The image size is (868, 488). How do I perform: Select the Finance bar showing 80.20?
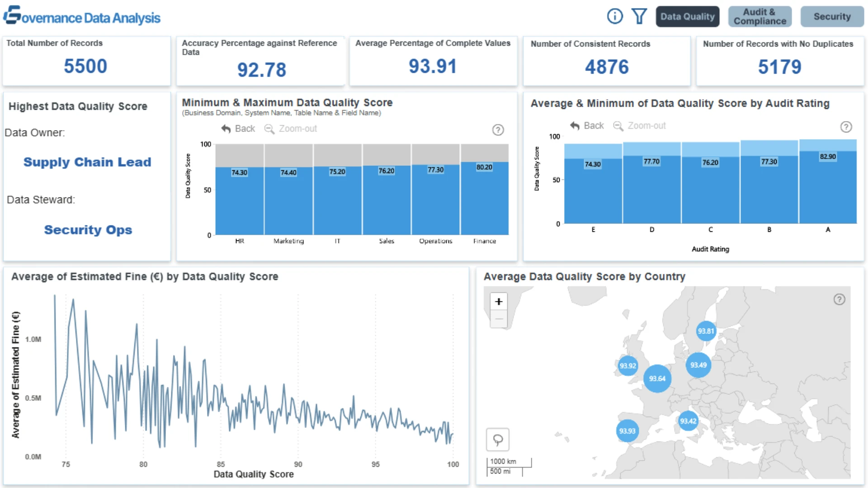pyautogui.click(x=485, y=198)
